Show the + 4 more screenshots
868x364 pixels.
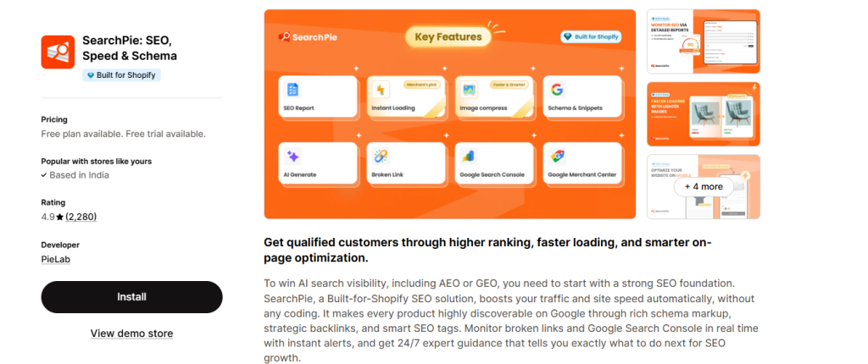pos(703,186)
